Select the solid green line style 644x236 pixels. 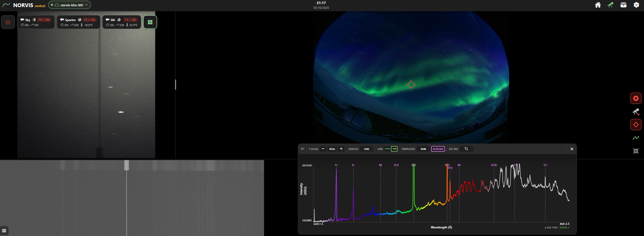(387, 149)
